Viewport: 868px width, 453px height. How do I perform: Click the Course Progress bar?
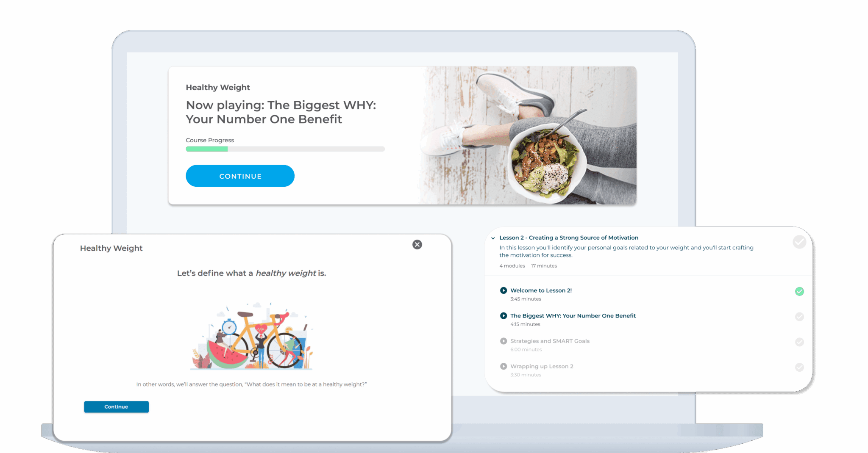[x=285, y=149]
